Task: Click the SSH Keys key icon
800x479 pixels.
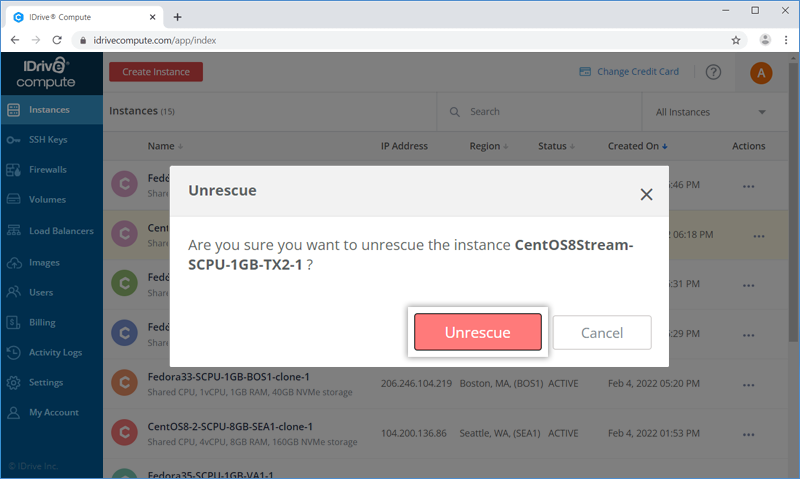Action: tap(14, 140)
